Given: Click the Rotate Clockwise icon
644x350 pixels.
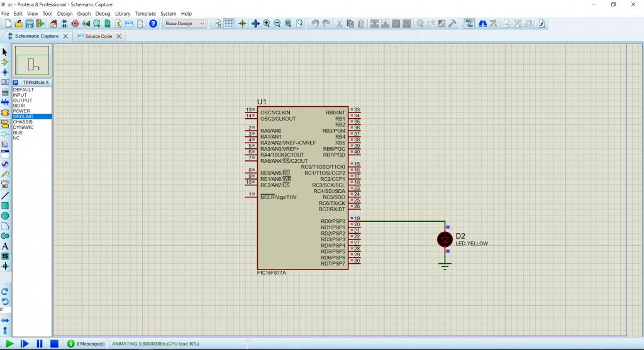Looking at the screenshot, I should tap(5, 292).
